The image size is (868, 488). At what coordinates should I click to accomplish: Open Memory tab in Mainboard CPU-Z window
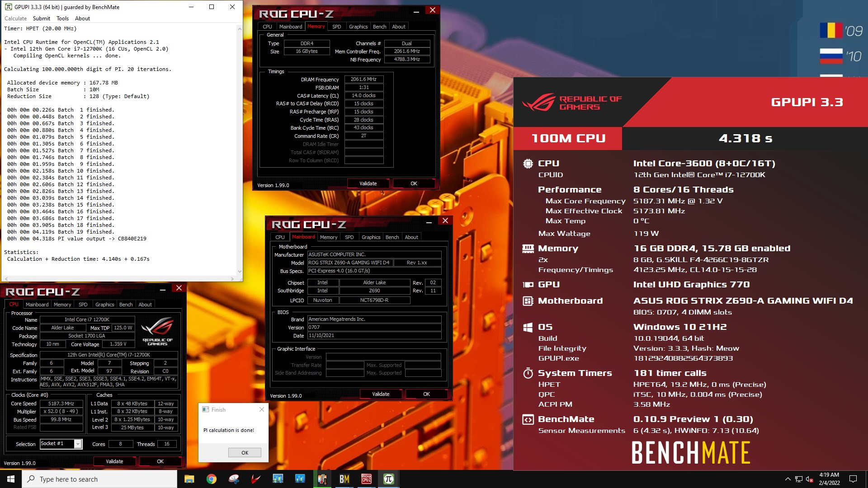click(x=329, y=237)
